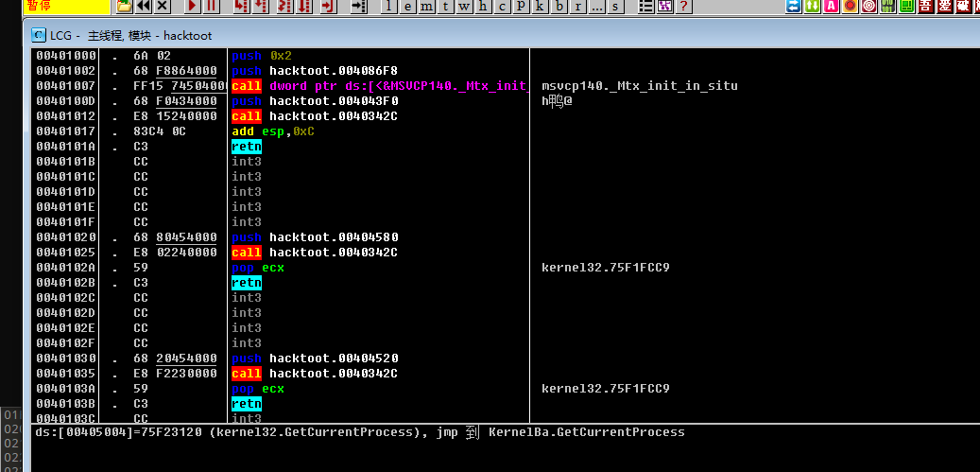Viewport: 980px width, 472px height.
Task: Click hex bytes '68 80454000' at 00401020
Action: pyautogui.click(x=175, y=237)
